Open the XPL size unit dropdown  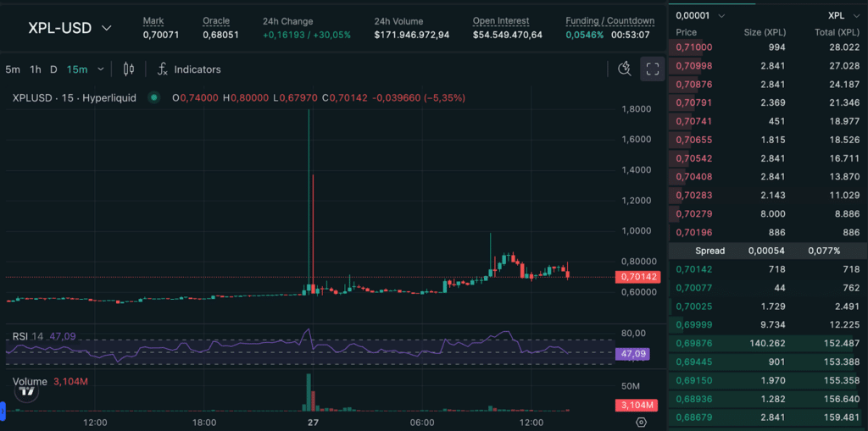843,15
